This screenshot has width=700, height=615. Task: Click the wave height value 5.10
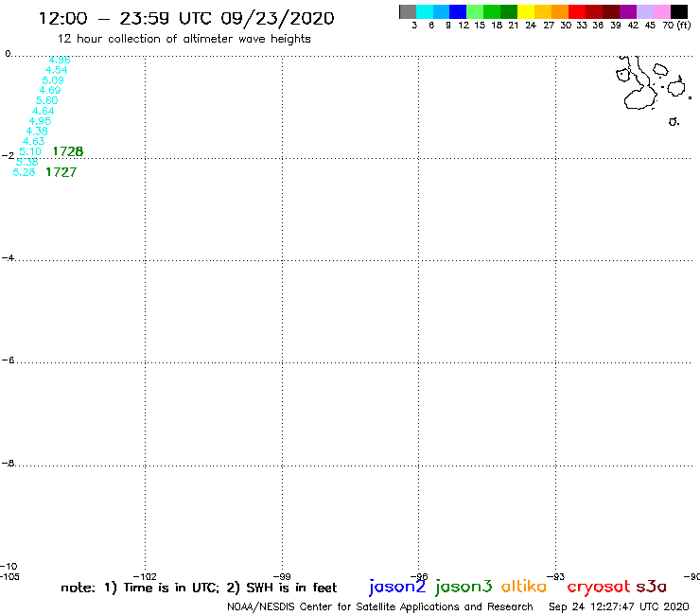click(x=30, y=151)
